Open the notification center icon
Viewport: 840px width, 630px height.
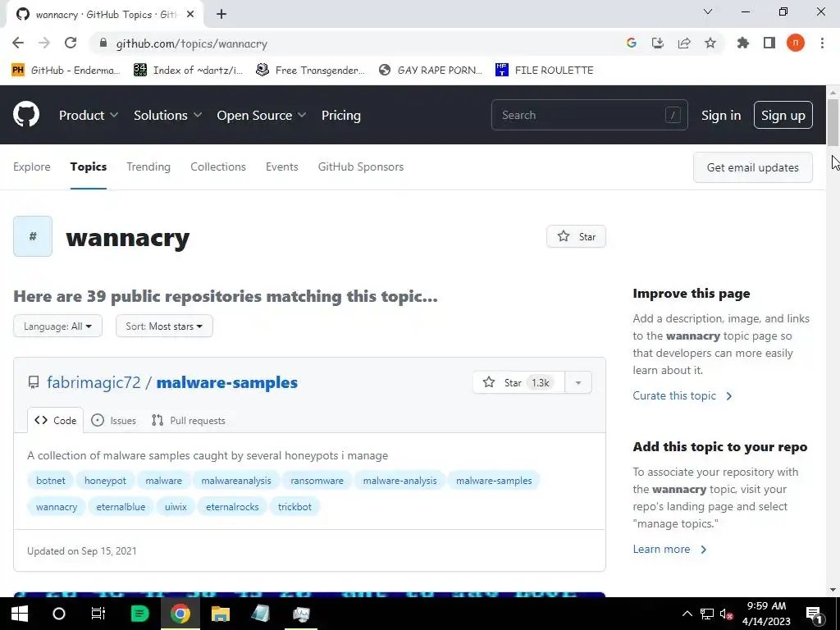click(813, 614)
